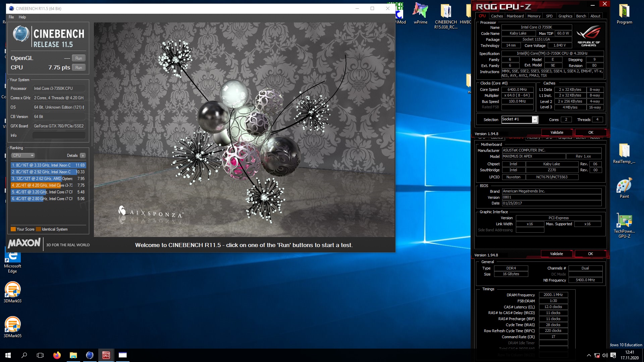Launch the 3DMark03 desktop shortcut
The height and width of the screenshot is (362, 644).
click(x=12, y=292)
